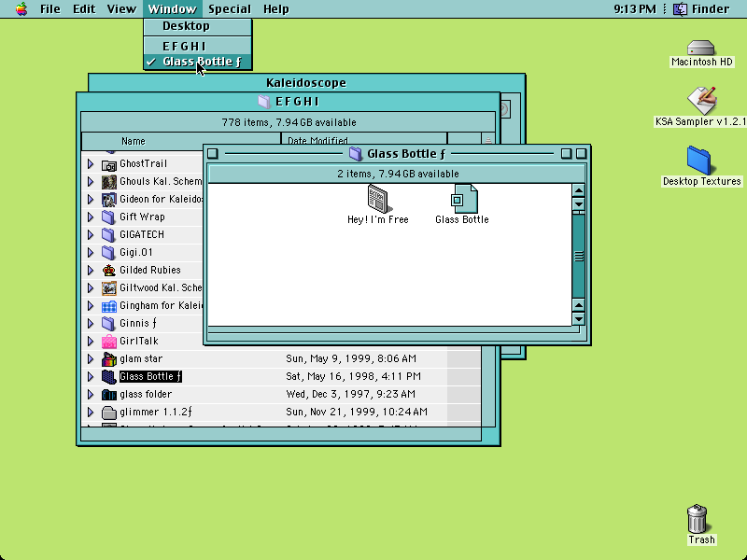Click the Gideon for Kaleidoscope icon

click(109, 200)
